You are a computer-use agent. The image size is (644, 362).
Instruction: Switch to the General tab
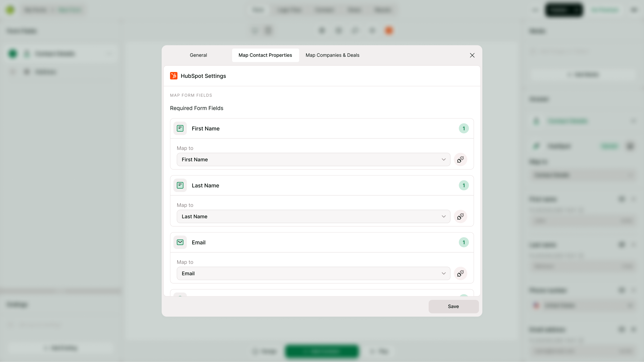coord(198,55)
